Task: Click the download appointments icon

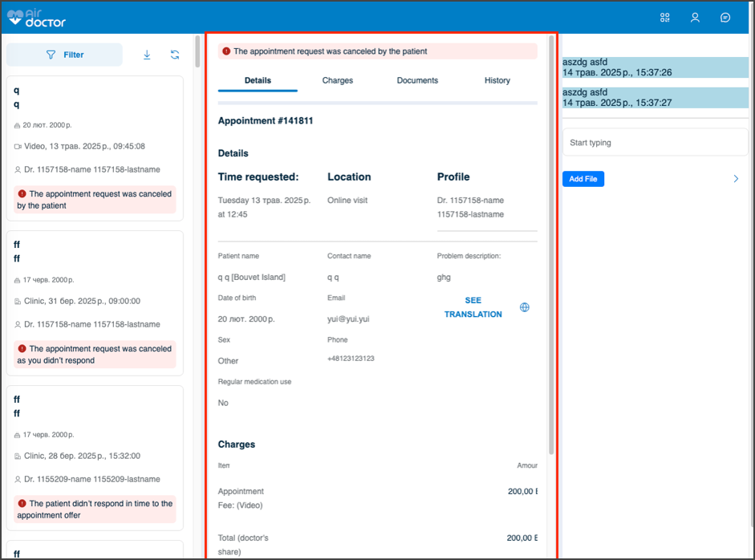Action: [147, 55]
